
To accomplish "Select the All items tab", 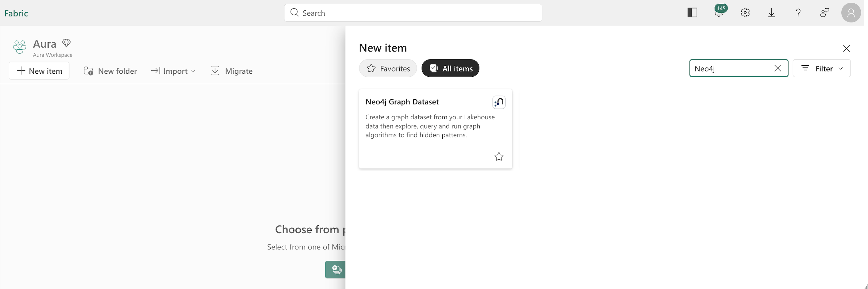I will pos(451,68).
